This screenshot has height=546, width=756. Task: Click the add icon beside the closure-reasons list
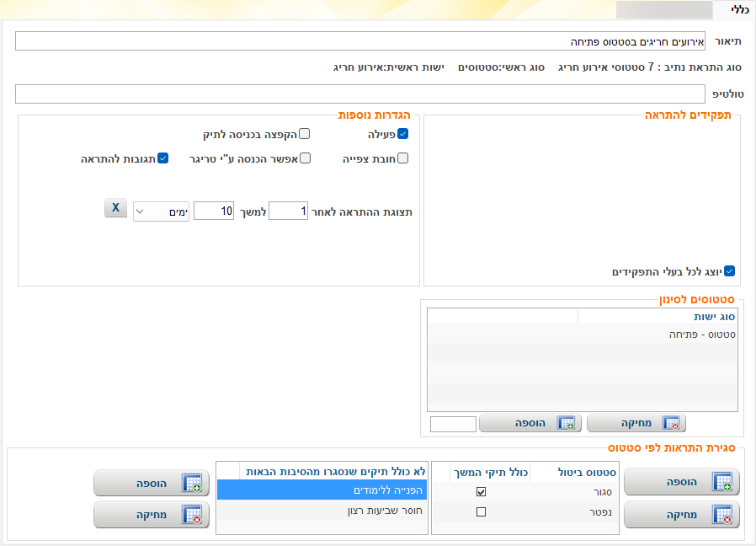click(191, 484)
